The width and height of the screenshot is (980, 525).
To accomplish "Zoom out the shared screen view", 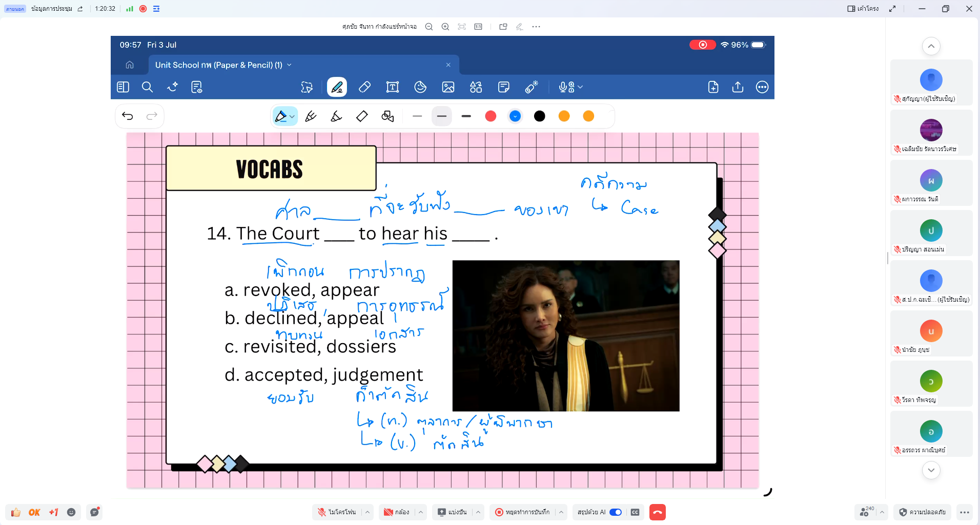I will pyautogui.click(x=429, y=27).
